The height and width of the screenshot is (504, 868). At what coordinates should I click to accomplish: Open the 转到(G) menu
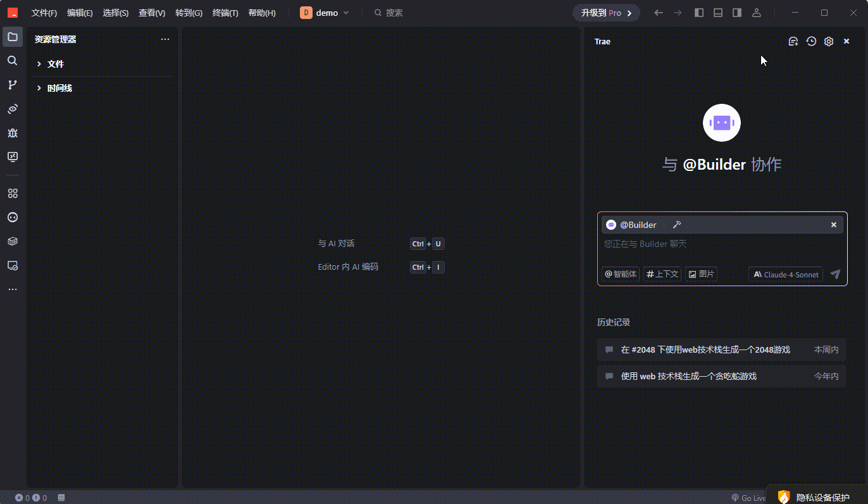(189, 13)
